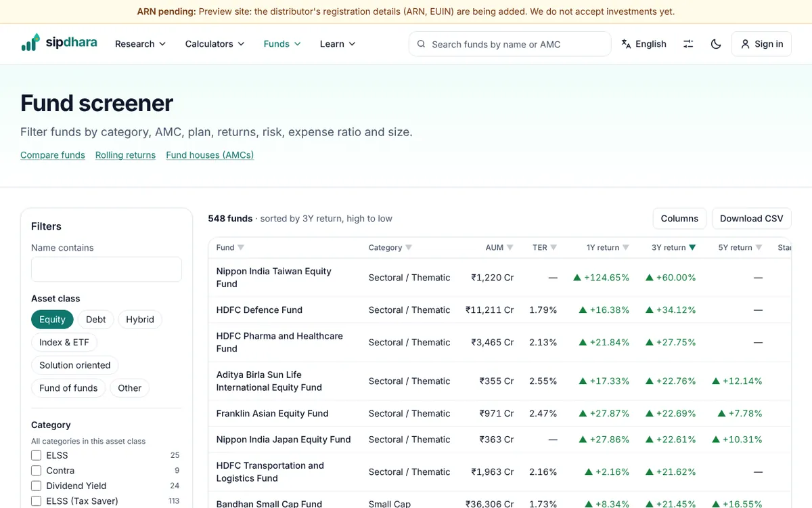This screenshot has height=508, width=812.
Task: Check the Dividend Yield checkbox
Action: coord(37,486)
